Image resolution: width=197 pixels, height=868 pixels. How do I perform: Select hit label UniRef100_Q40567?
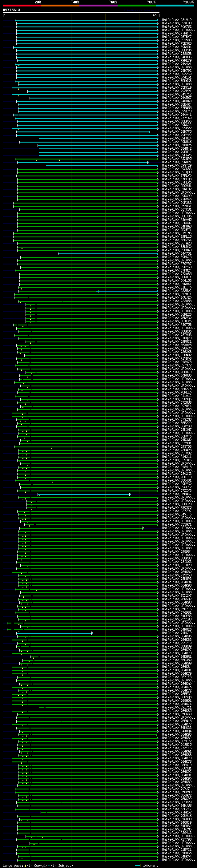[177, 98]
